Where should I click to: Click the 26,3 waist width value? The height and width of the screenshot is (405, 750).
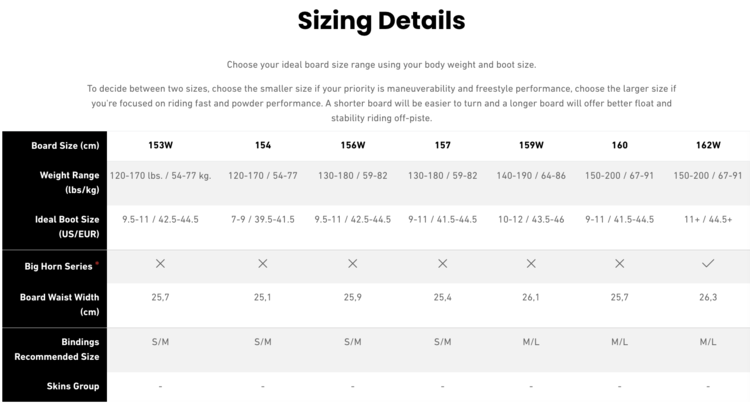pyautogui.click(x=708, y=297)
